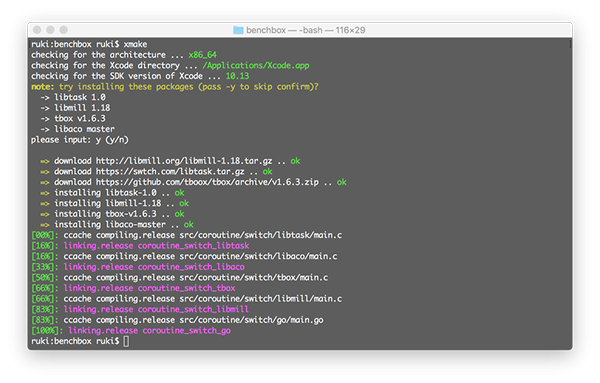Image resolution: width=600 pixels, height=383 pixels.
Task: Click 'installing libmill-1.18' line
Action: coord(108,203)
